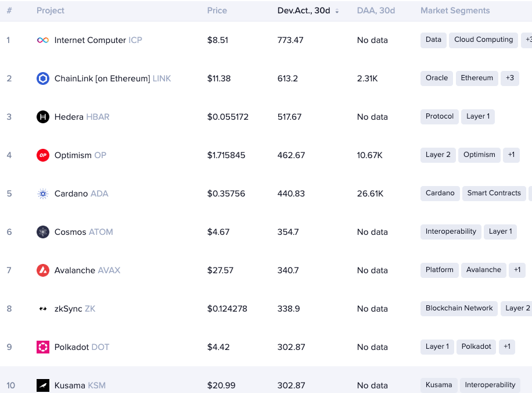The height and width of the screenshot is (393, 532).
Task: Click the Market Segments column header
Action: coord(455,10)
